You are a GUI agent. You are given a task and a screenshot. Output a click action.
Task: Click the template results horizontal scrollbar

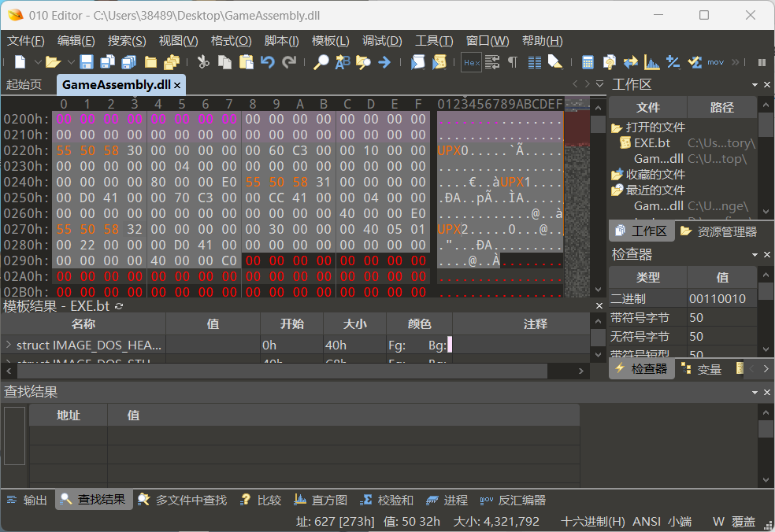point(280,371)
